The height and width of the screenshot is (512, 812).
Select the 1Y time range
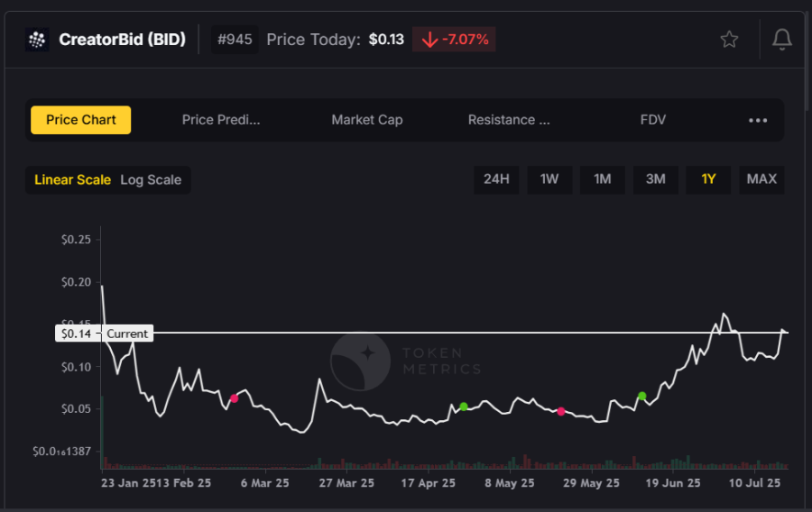[708, 179]
